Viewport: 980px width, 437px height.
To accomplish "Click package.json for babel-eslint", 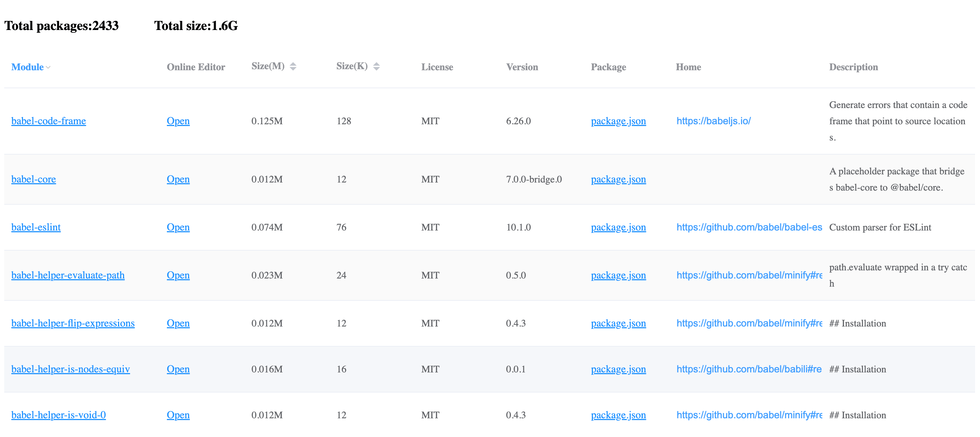I will click(618, 227).
